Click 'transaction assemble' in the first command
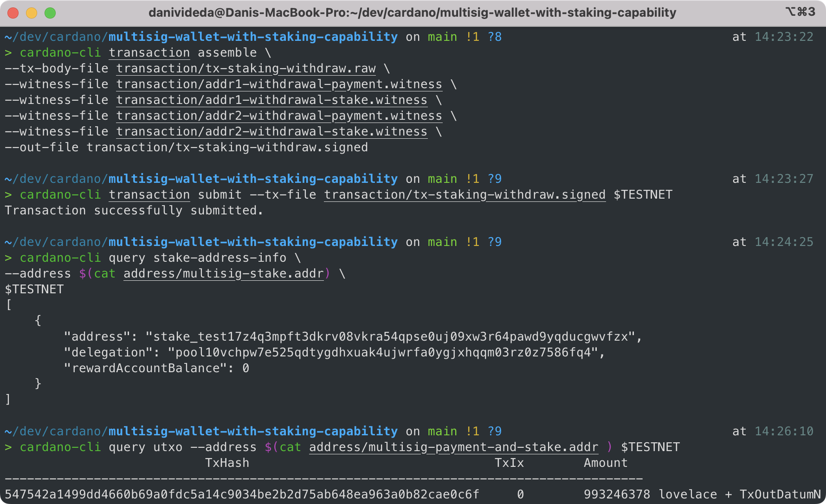826x504 pixels. pos(183,53)
